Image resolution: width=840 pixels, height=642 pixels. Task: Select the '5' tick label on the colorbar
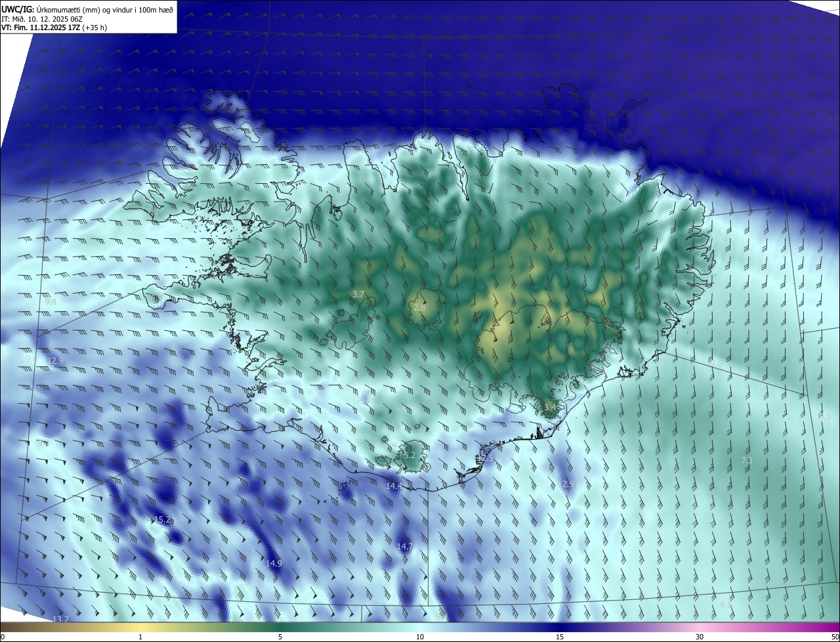click(280, 637)
